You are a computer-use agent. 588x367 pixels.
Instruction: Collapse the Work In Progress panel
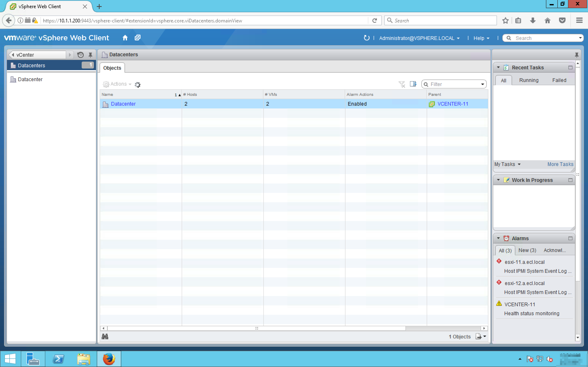[x=498, y=180]
